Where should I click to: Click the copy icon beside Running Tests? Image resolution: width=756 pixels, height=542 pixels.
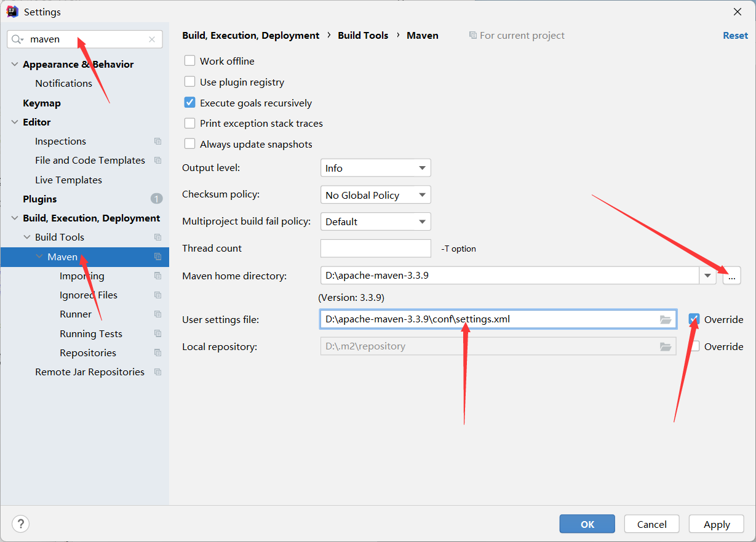[157, 333]
